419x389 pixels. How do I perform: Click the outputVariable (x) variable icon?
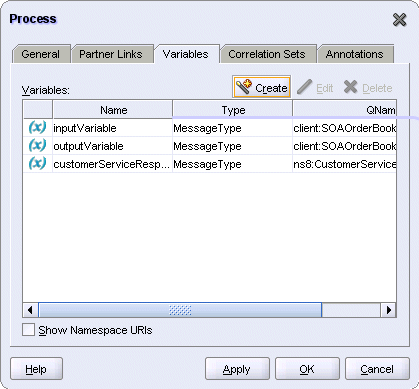[37, 146]
